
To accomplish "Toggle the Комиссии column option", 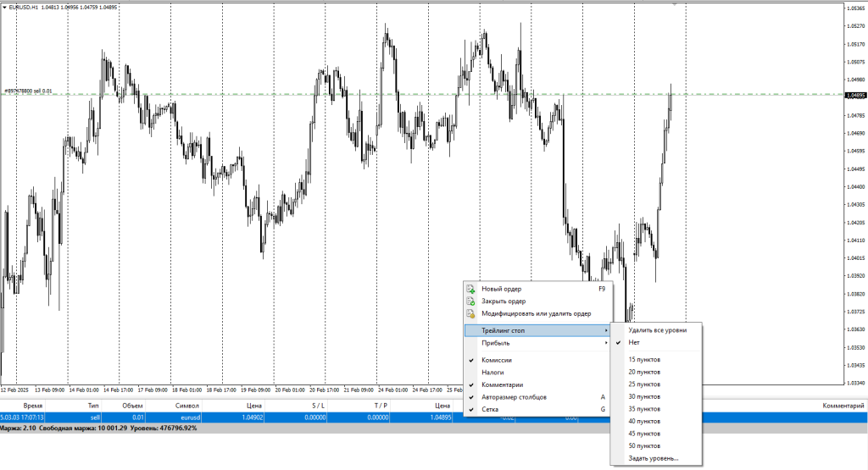I will (x=497, y=360).
